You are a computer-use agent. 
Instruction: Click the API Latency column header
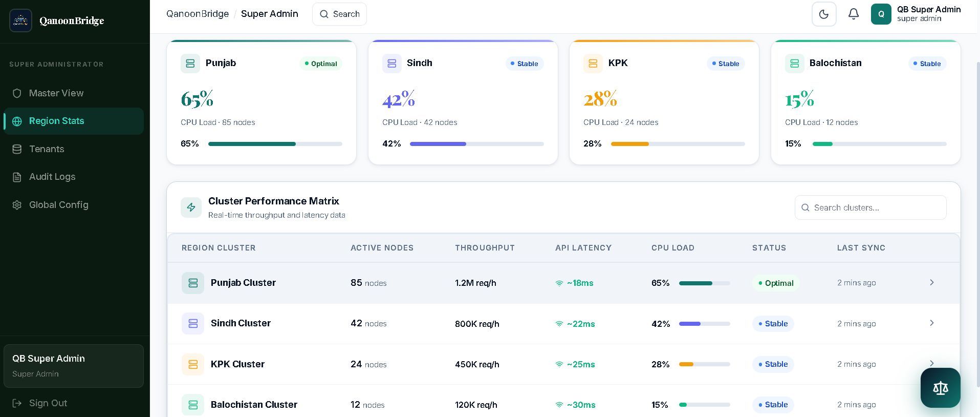(x=583, y=248)
